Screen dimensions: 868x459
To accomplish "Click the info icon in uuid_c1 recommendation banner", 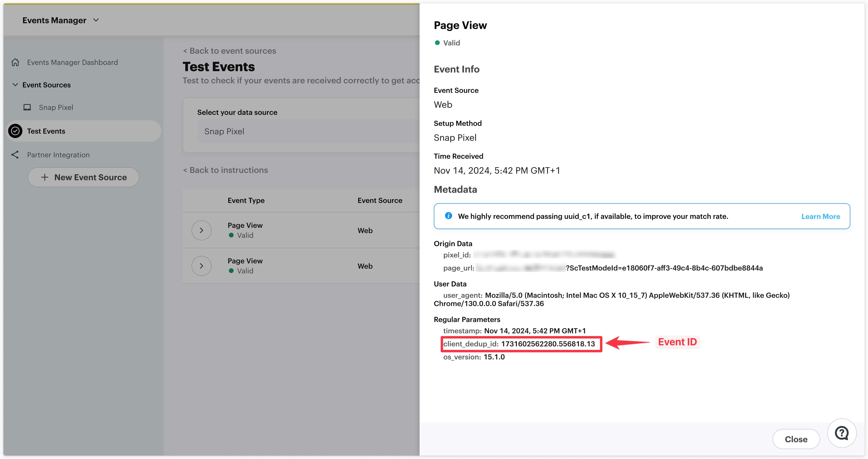I will point(448,215).
